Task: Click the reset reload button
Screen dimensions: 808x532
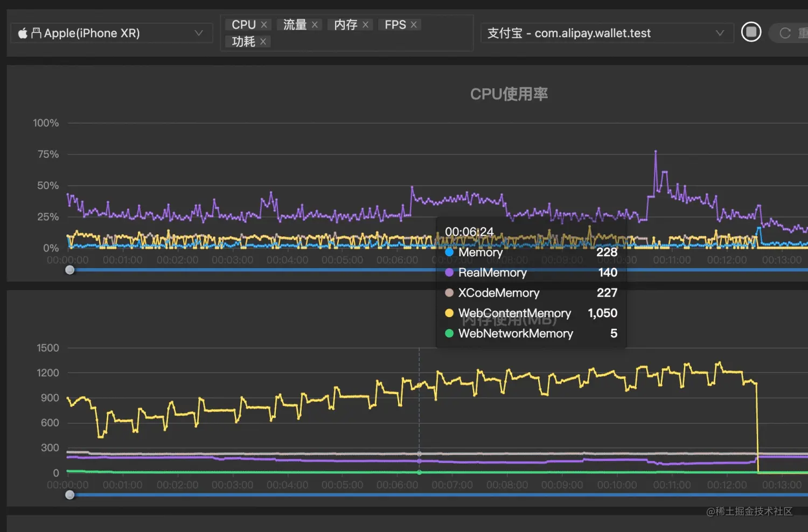Action: (789, 33)
